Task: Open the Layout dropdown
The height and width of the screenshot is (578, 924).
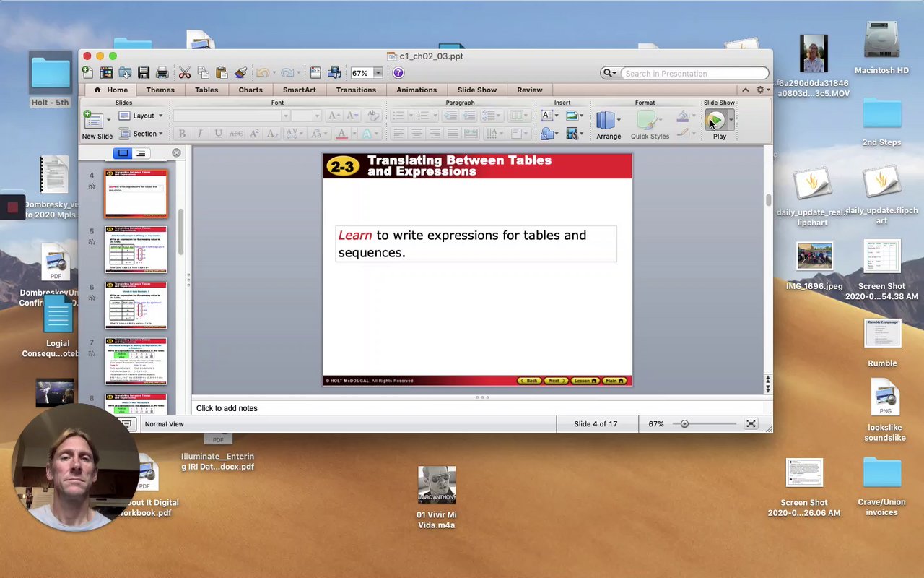Action: coord(141,116)
